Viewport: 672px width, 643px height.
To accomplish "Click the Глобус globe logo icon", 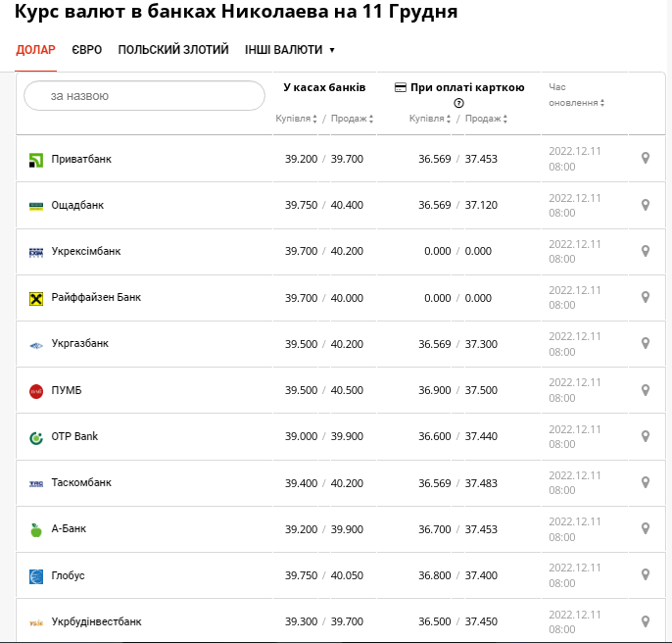I will (x=36, y=576).
